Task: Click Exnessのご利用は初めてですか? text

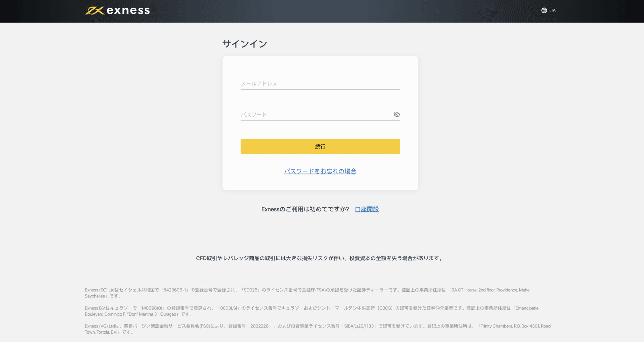Action: pos(305,209)
